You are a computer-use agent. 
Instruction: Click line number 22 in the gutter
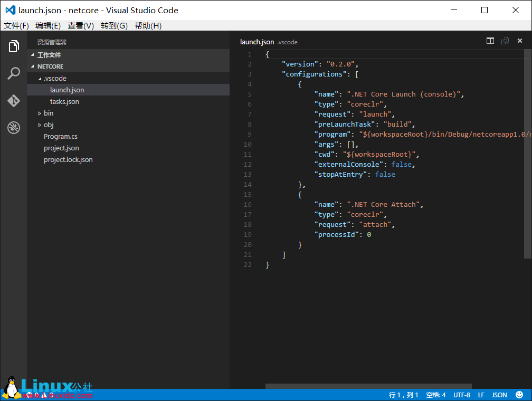point(248,265)
